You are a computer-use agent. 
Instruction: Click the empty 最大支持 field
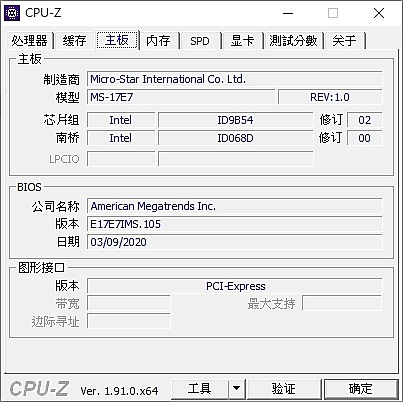click(x=342, y=303)
